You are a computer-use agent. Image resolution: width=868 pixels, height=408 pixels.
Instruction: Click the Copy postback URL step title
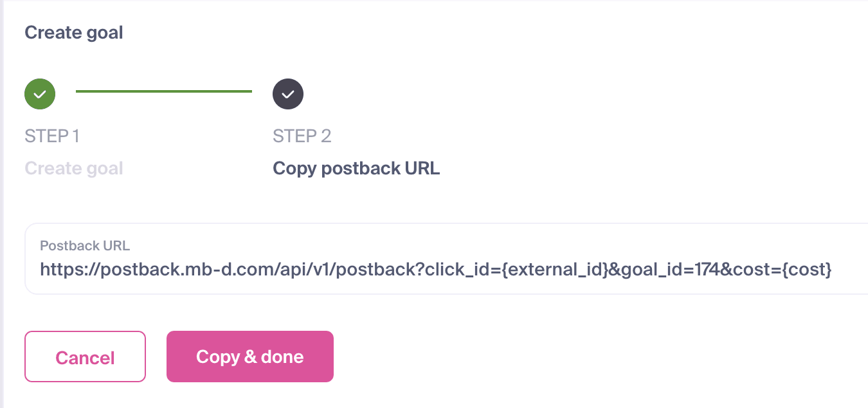point(356,169)
